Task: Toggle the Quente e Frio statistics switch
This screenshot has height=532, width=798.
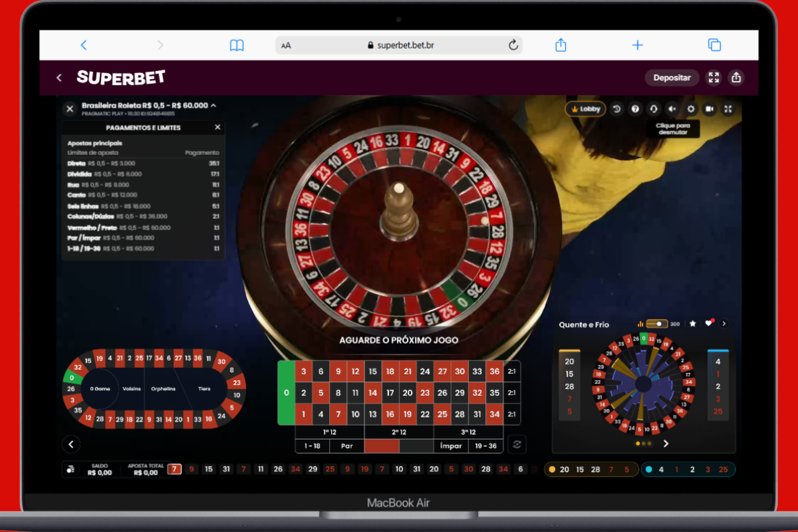Action: [657, 324]
